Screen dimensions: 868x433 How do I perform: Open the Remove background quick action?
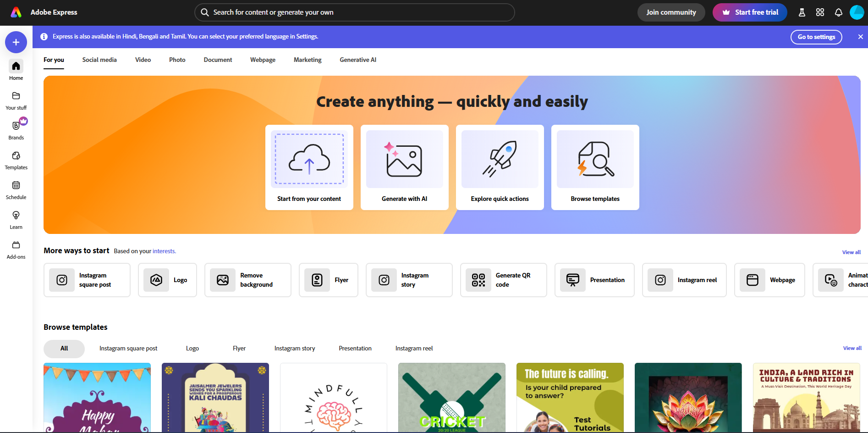tap(247, 280)
